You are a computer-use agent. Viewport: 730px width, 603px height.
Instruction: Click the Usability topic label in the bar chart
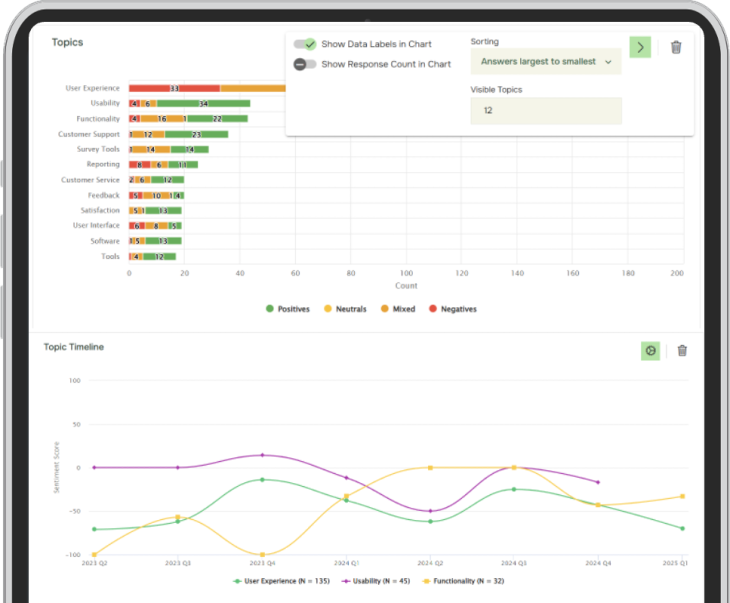click(105, 103)
